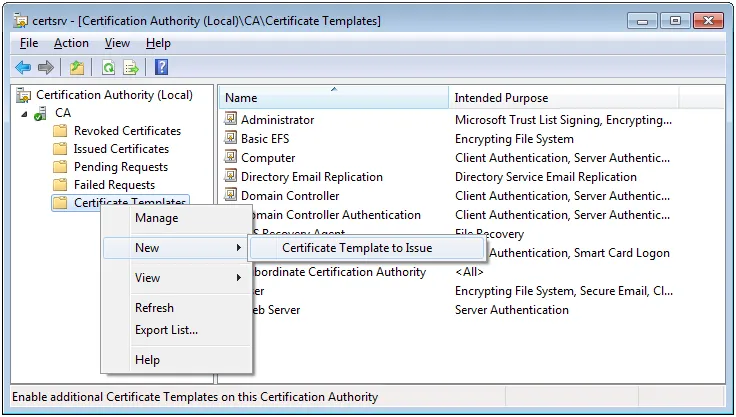
Task: Collapse the CA node in tree
Action: point(24,114)
